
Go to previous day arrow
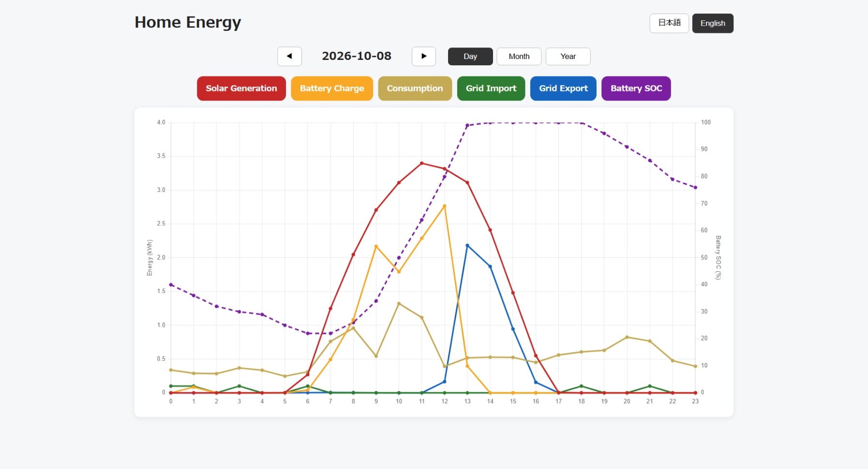[x=289, y=56]
